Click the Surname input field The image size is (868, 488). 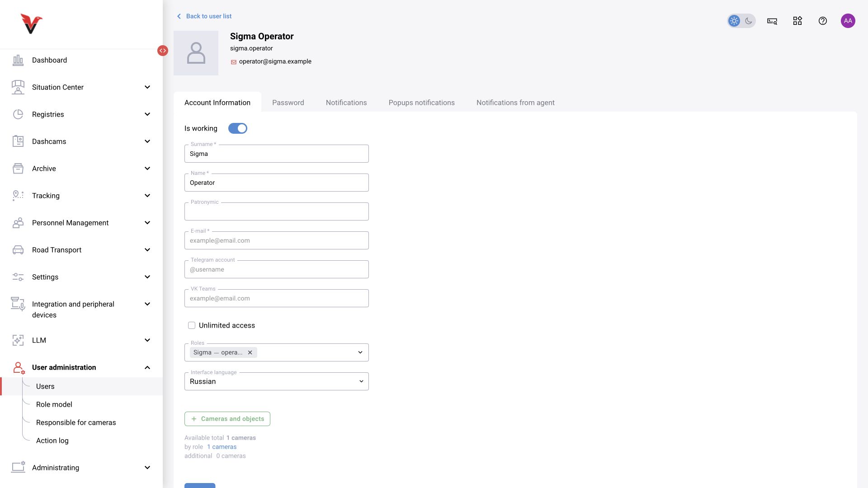point(277,154)
